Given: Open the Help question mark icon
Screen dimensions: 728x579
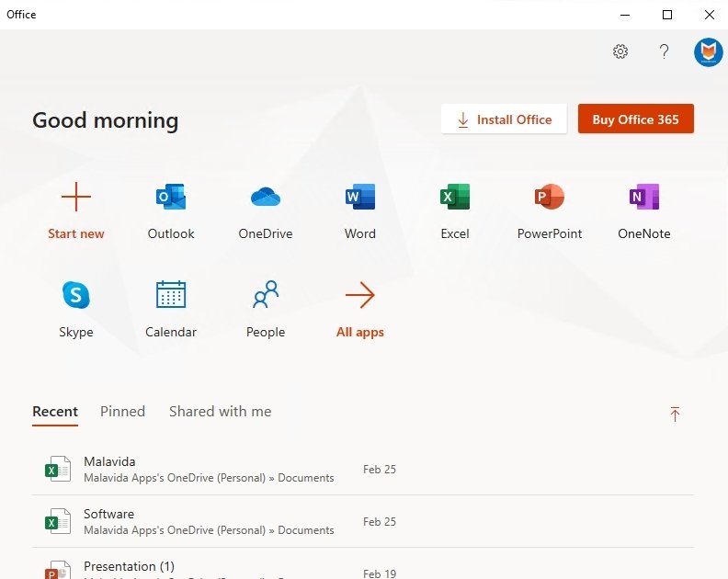Looking at the screenshot, I should click(x=665, y=51).
